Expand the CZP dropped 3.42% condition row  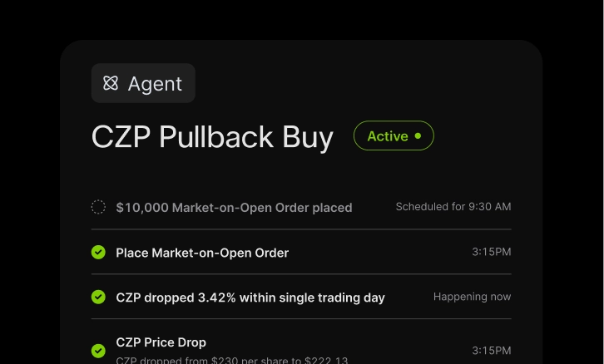click(x=301, y=297)
